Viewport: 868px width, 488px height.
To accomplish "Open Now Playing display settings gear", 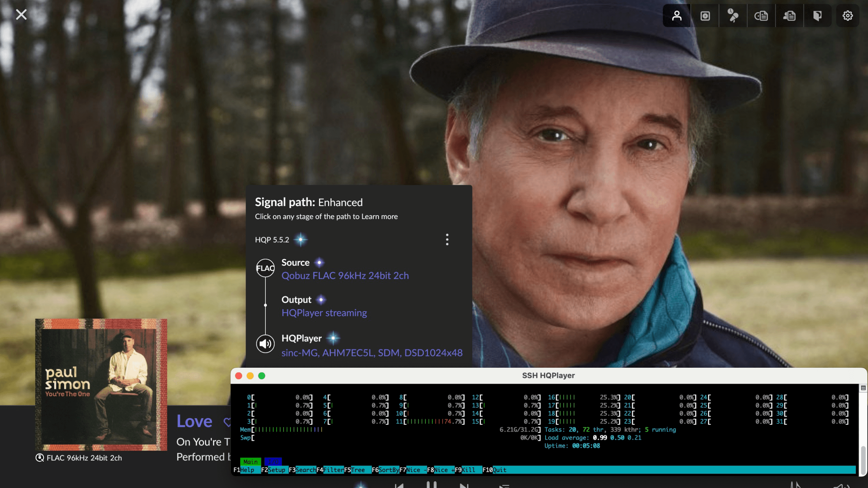I will [x=848, y=16].
